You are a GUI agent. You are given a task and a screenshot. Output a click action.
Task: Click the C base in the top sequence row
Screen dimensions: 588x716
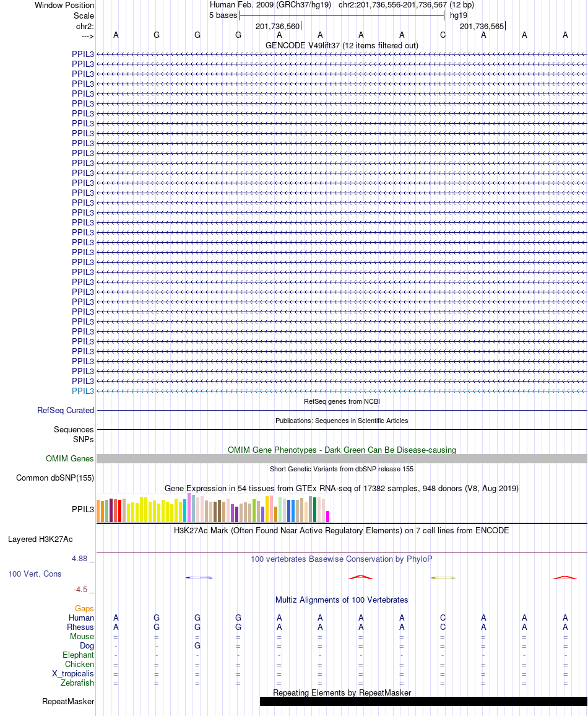coord(443,35)
